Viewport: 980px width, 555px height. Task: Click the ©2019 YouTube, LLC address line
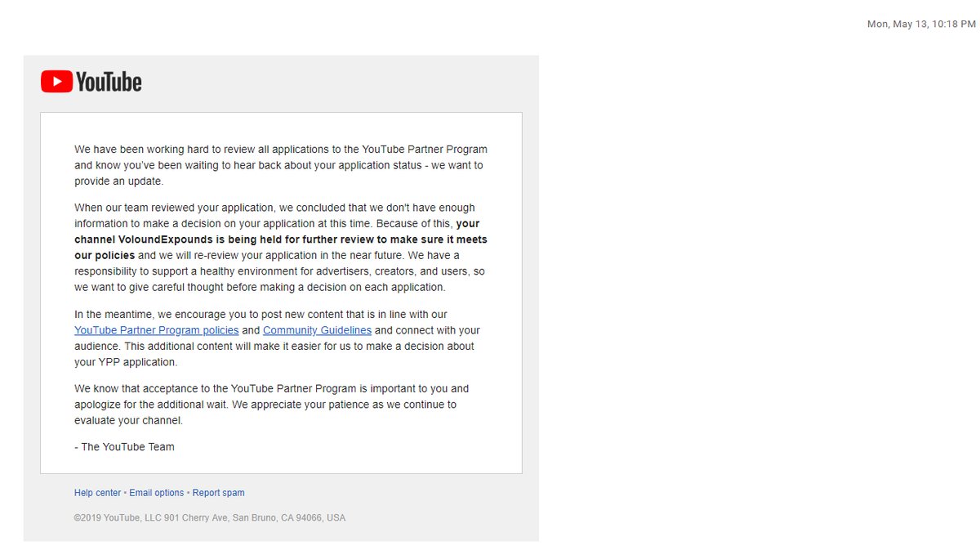[x=210, y=517]
